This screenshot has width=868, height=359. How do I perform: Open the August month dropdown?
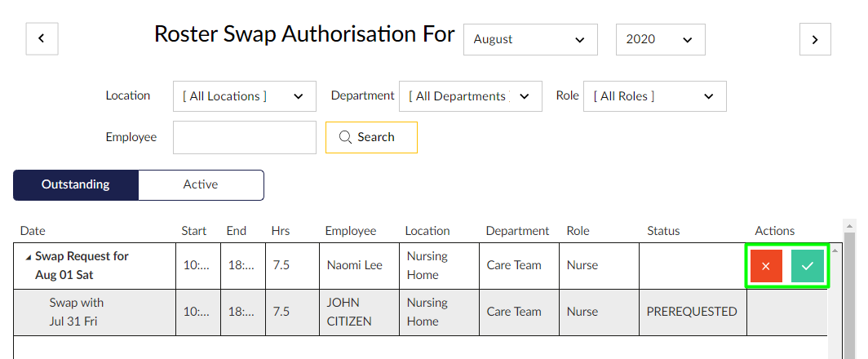coord(530,39)
